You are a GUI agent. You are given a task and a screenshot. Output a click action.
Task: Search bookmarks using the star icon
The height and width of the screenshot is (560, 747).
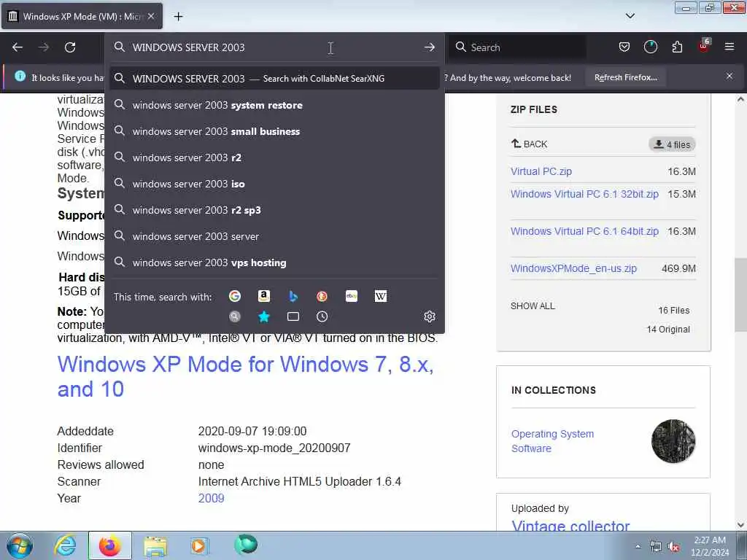coord(264,316)
